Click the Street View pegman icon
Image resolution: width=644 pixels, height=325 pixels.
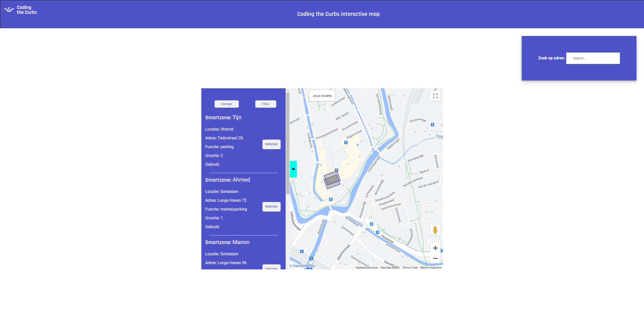(435, 230)
